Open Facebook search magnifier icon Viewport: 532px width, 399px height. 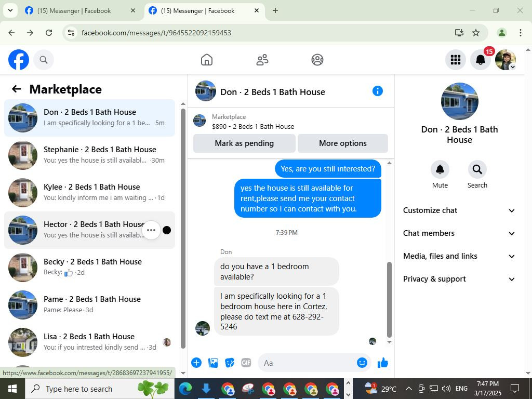(44, 60)
